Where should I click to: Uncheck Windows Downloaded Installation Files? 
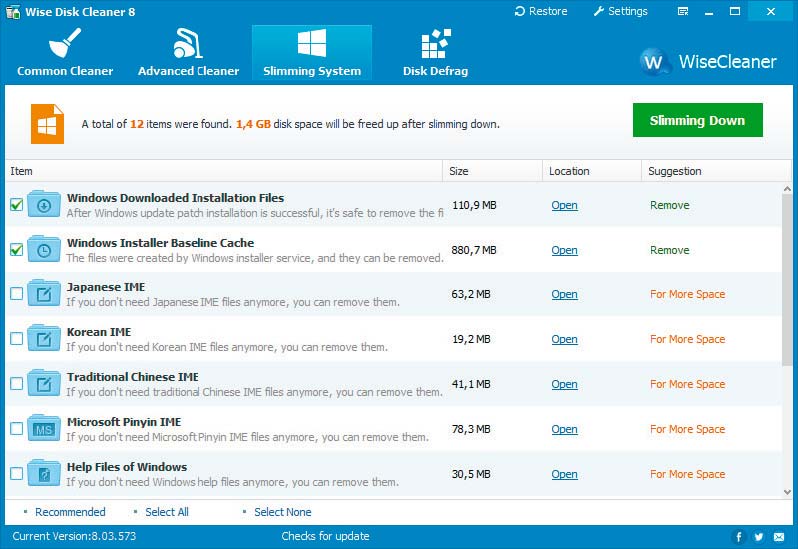17,205
